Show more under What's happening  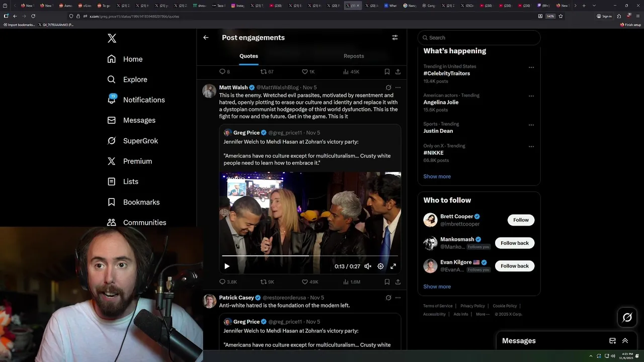(x=437, y=176)
